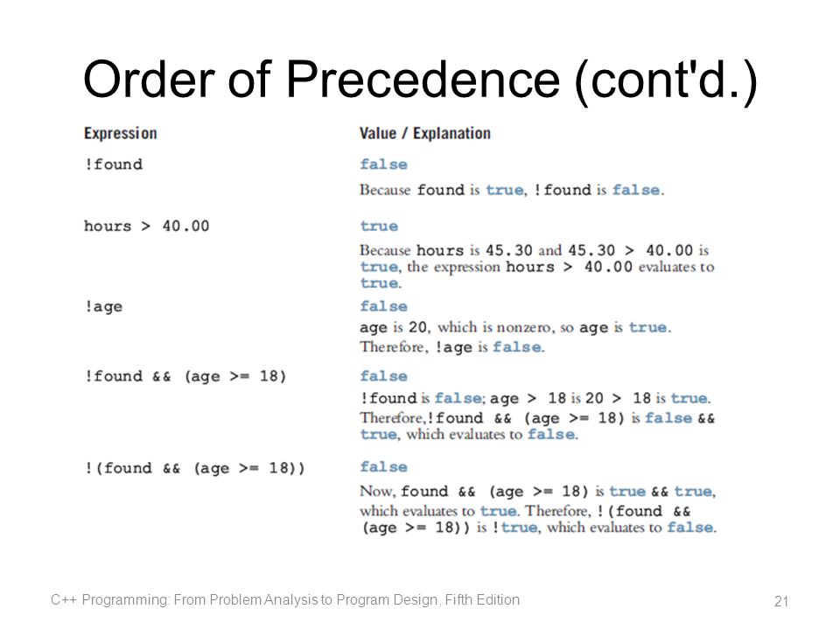
Task: Click the !found && (age >= 18) expression
Action: [185, 376]
